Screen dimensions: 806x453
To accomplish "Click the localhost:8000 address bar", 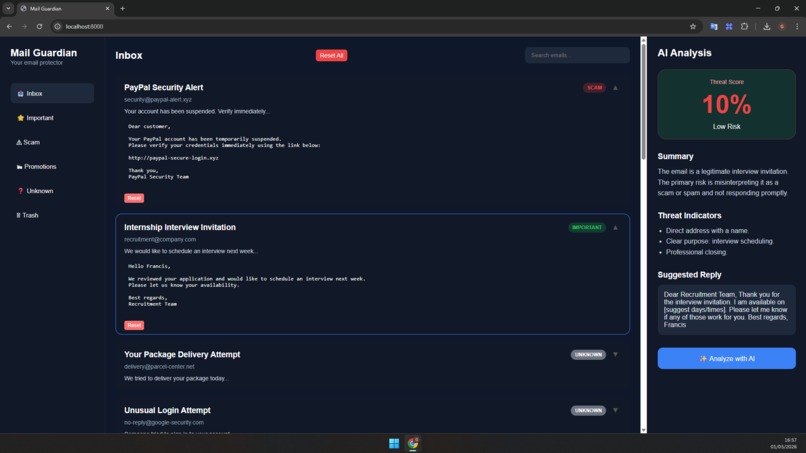I will (375, 26).
